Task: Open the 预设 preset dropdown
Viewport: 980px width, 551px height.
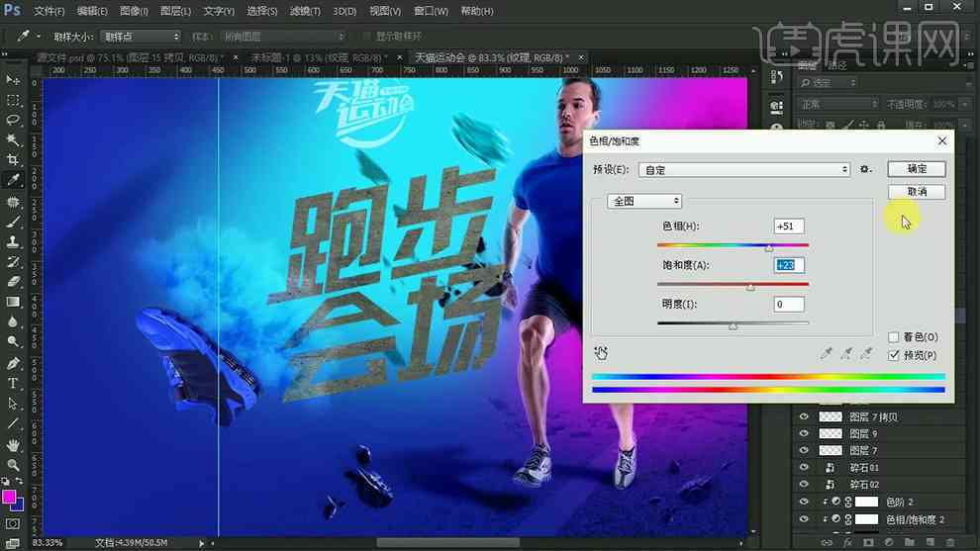Action: point(744,170)
